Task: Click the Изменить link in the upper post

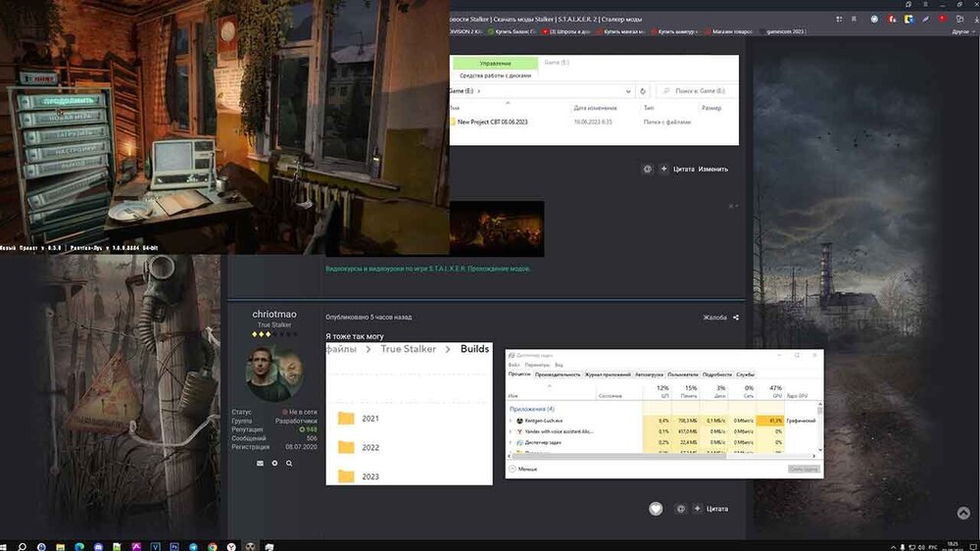Action: click(x=713, y=169)
